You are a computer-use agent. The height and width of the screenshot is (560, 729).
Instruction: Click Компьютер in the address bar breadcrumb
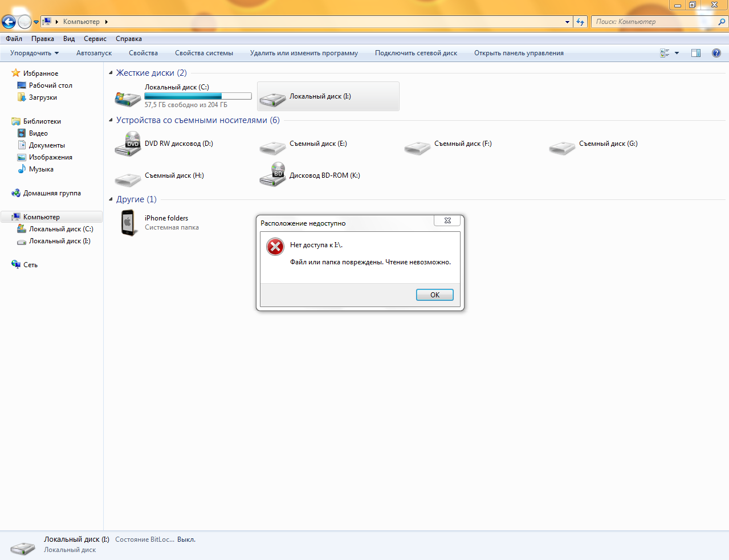82,22
